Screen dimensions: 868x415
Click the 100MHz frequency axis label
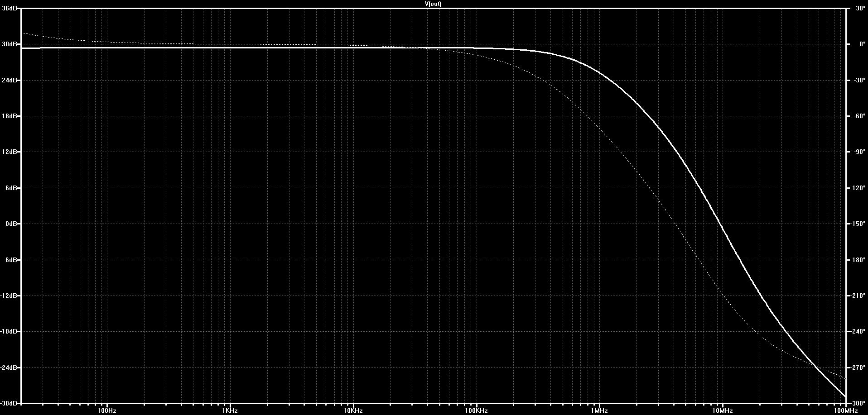coord(845,411)
